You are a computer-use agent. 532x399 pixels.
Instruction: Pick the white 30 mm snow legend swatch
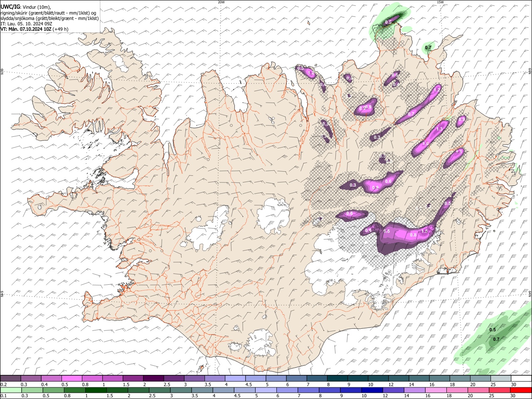(521, 379)
